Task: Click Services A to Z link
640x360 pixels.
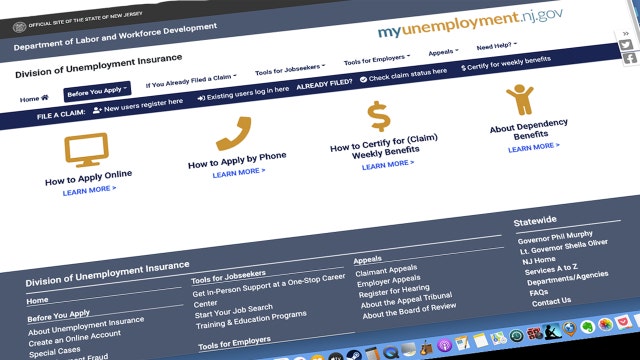Action: coord(551,269)
